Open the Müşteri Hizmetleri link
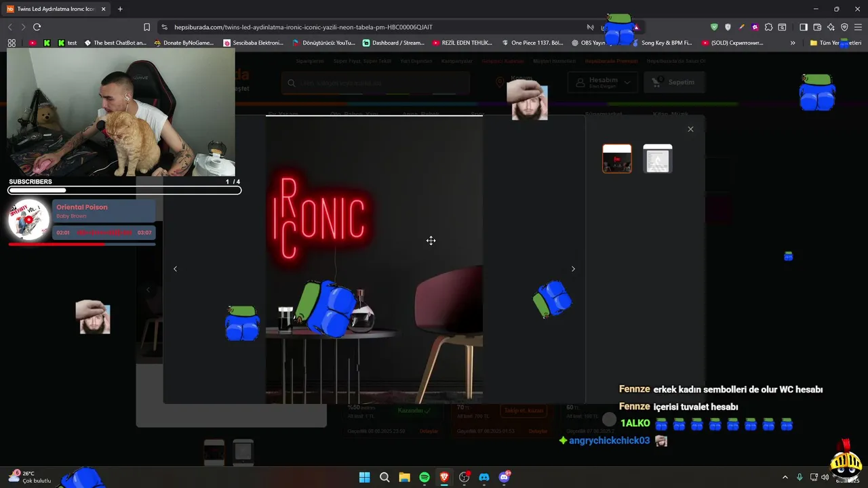This screenshot has width=868, height=488. coord(554,61)
